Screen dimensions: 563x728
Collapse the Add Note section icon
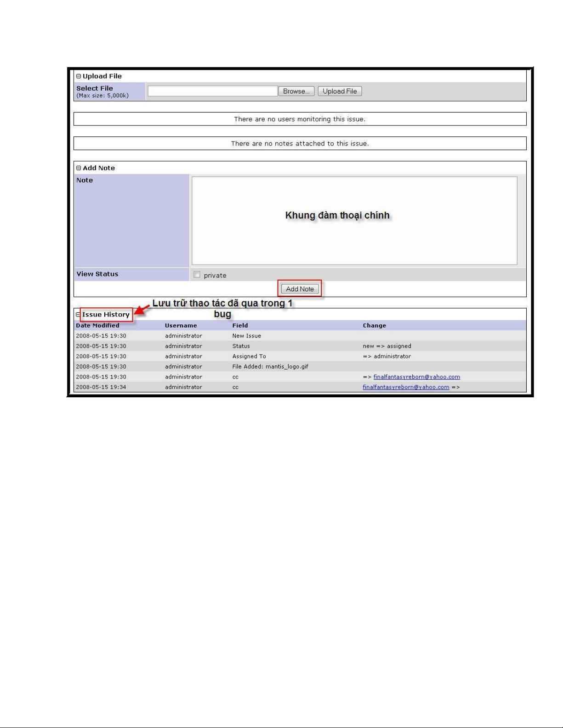click(x=79, y=168)
